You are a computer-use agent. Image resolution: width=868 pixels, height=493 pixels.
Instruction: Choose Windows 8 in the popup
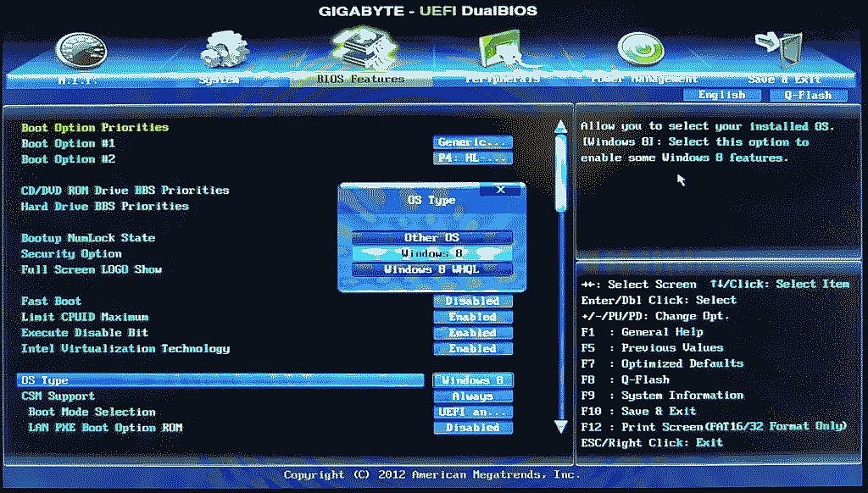[x=431, y=253]
